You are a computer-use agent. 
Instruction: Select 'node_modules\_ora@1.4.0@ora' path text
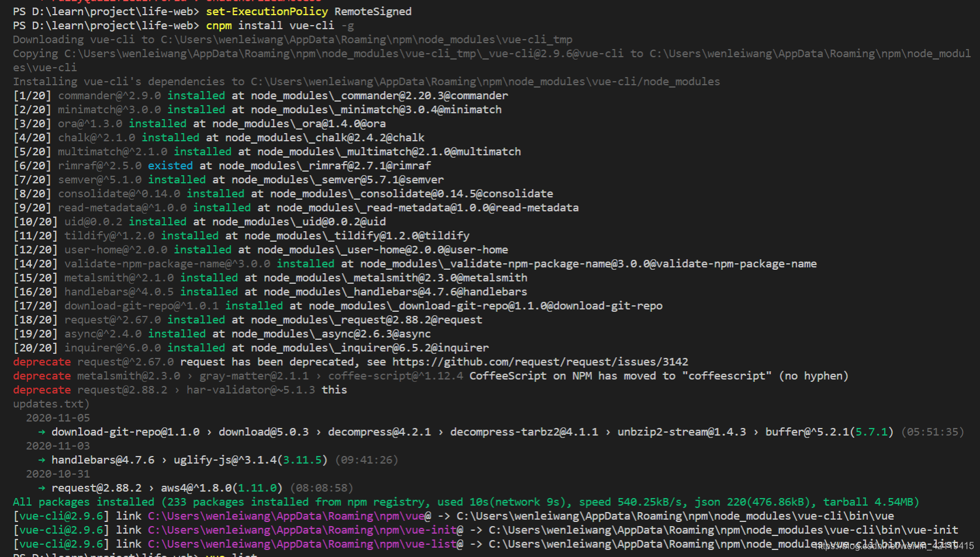(299, 124)
